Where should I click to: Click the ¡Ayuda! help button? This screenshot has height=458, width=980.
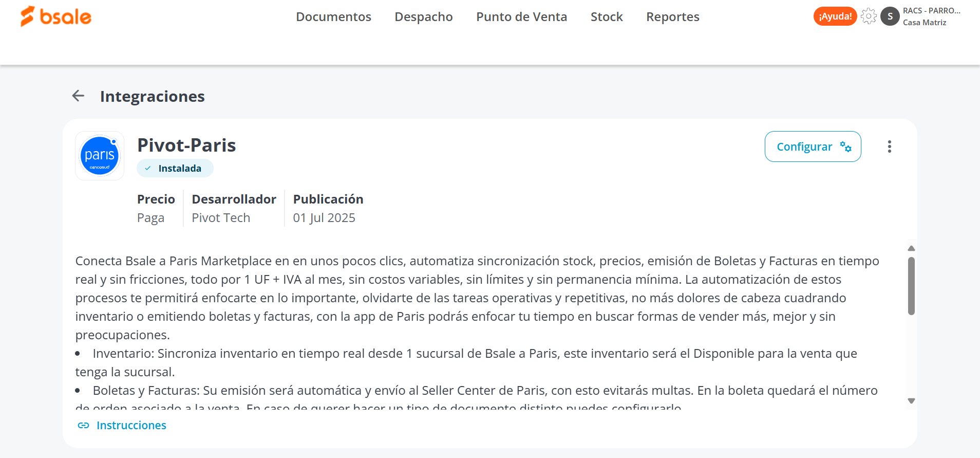point(835,16)
